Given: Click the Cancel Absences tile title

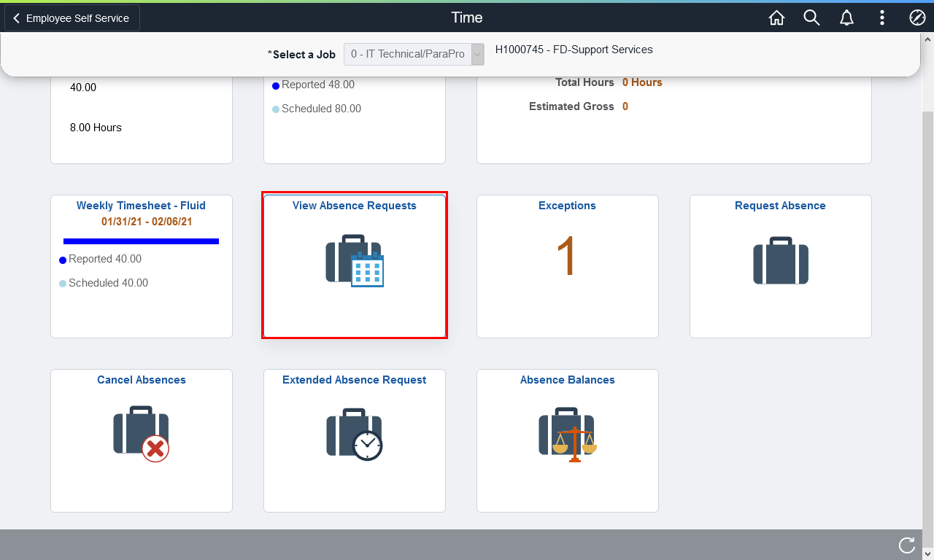Looking at the screenshot, I should [x=142, y=380].
